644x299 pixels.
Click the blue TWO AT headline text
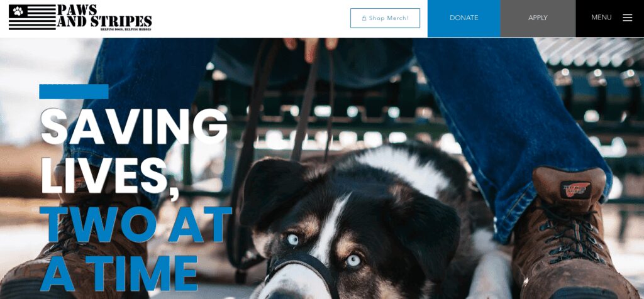(136, 224)
